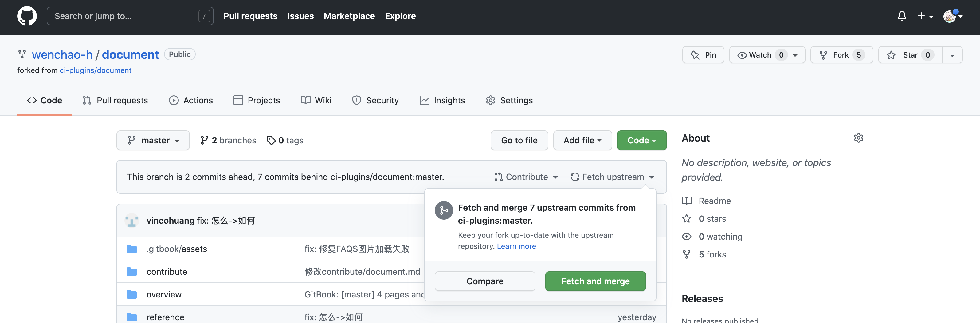Expand the Add file dropdown
The height and width of the screenshot is (323, 980).
[582, 141]
